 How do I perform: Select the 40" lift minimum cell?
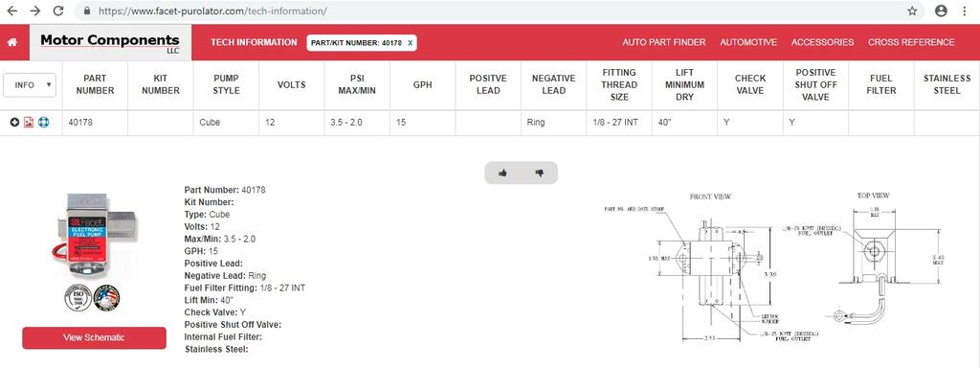[684, 123]
